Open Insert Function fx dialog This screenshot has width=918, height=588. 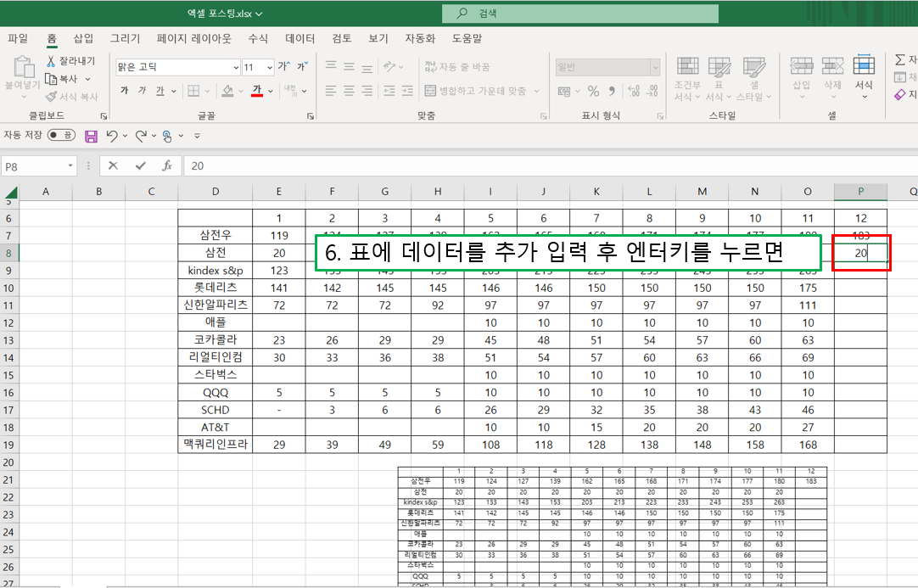tap(167, 165)
